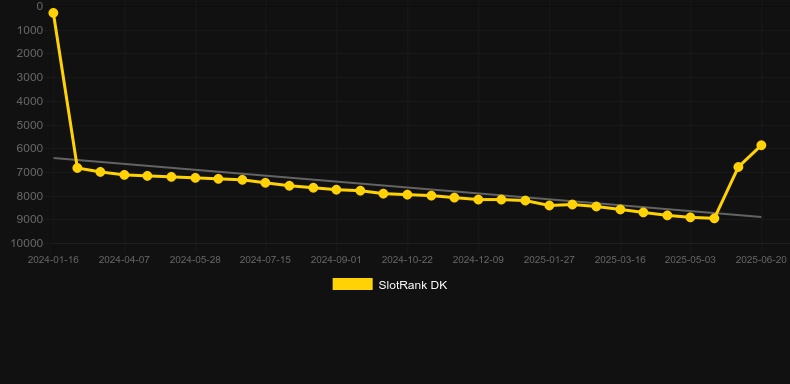The image size is (790, 384).
Task: Select the data point above 2024-07-15
Action: point(266,183)
